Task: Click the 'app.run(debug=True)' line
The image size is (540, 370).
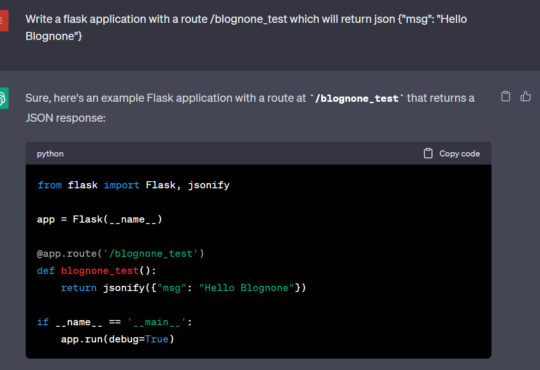Action: point(117,339)
